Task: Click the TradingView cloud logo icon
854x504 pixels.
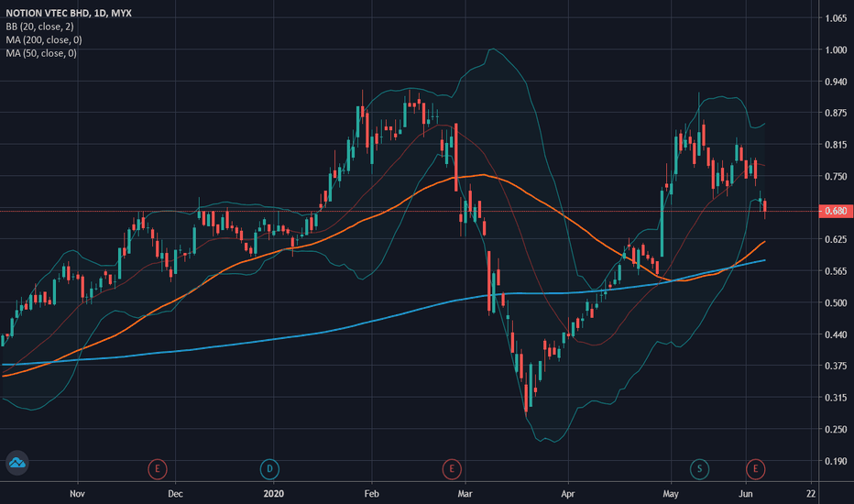Action: click(x=16, y=463)
